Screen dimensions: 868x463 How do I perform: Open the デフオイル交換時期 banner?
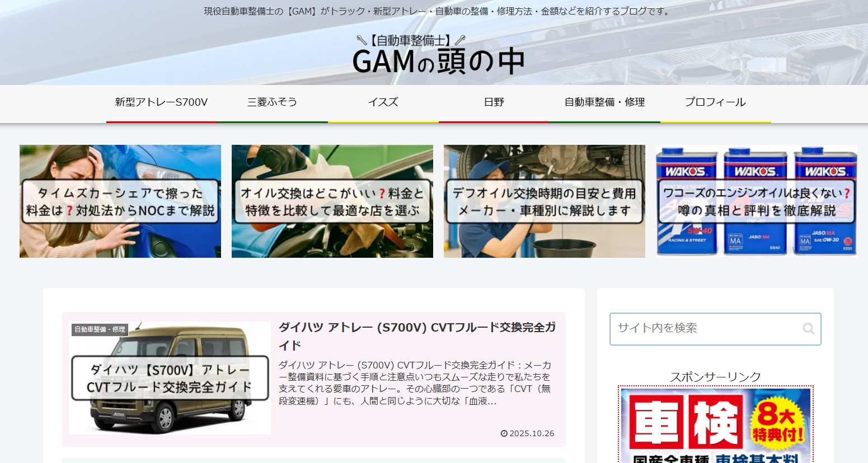(x=545, y=201)
